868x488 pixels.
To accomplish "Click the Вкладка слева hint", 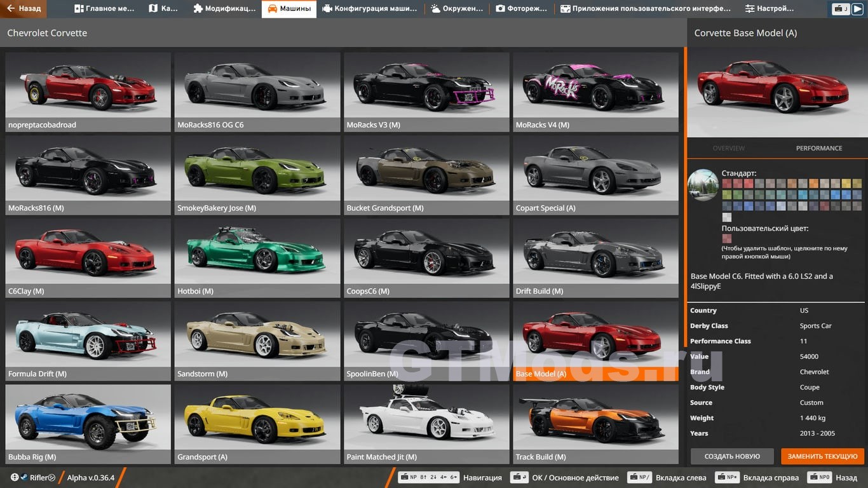I will 681,478.
